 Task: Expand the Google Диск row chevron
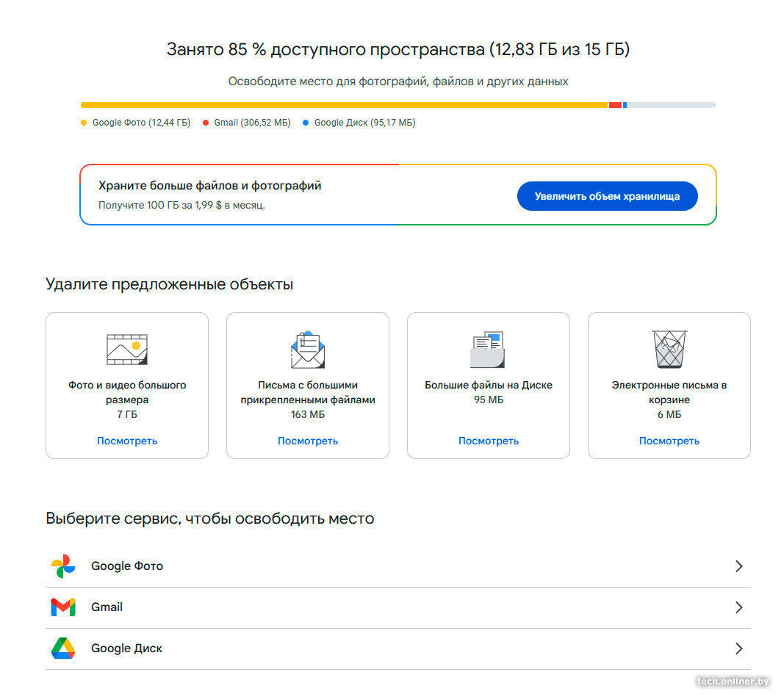point(739,649)
